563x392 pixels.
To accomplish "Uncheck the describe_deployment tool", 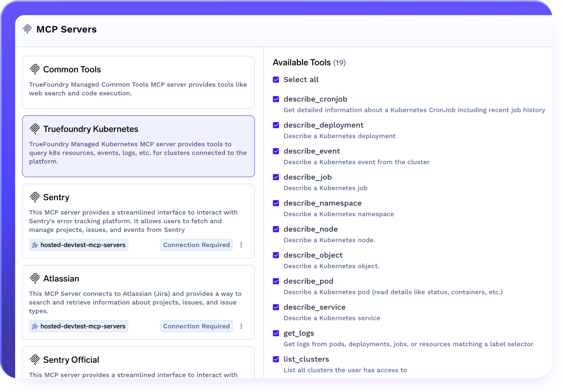I will pos(276,125).
